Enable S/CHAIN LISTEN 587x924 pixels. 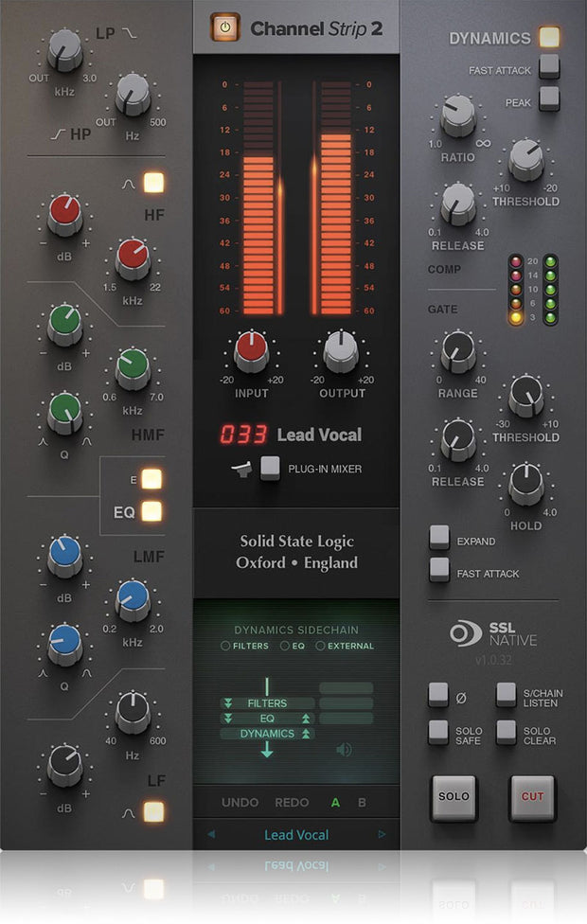pyautogui.click(x=507, y=694)
